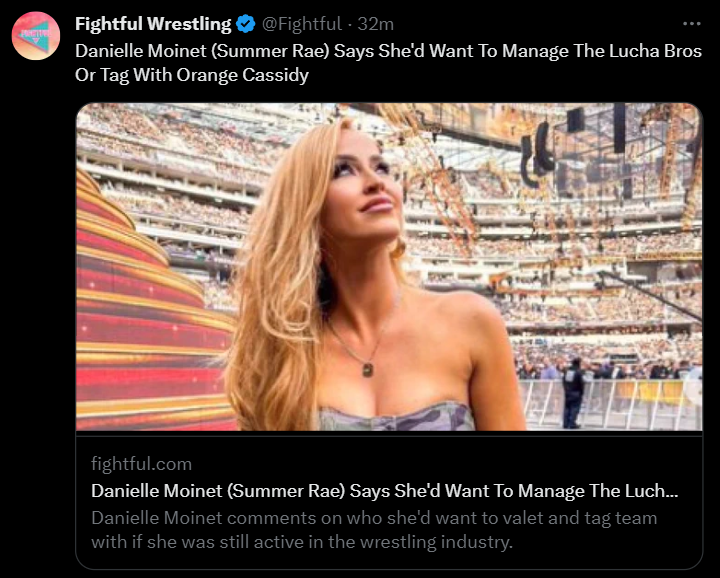This screenshot has width=720, height=578.
Task: Click the security guard standing in photo
Action: click(x=574, y=393)
